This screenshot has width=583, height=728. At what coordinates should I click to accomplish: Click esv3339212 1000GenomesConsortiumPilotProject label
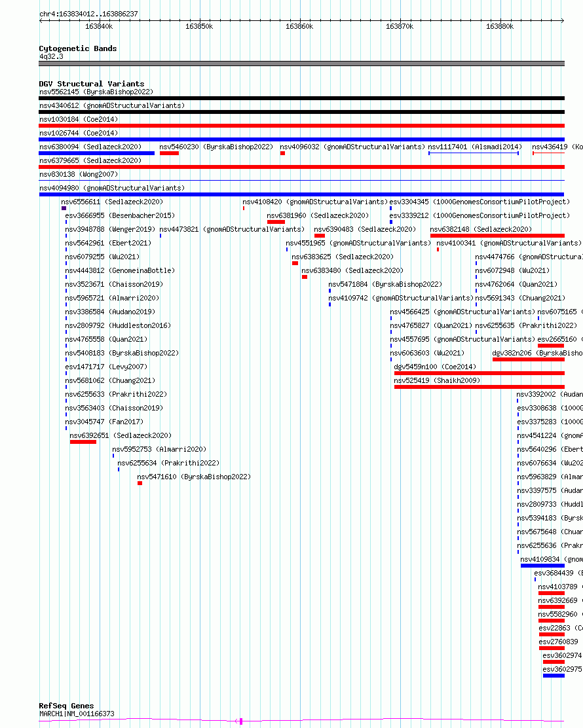click(480, 216)
